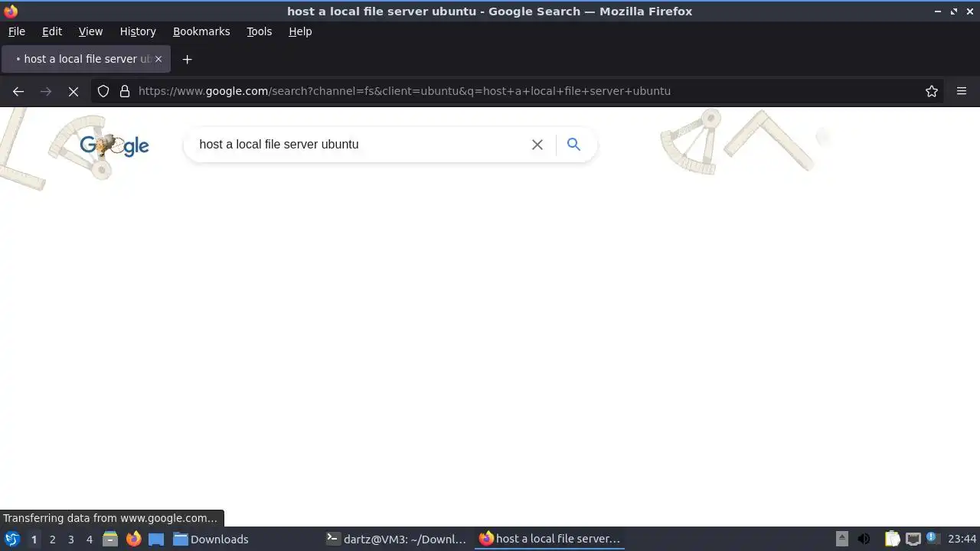Open tracking protection shield icon
The image size is (980, 551).
pos(103,91)
